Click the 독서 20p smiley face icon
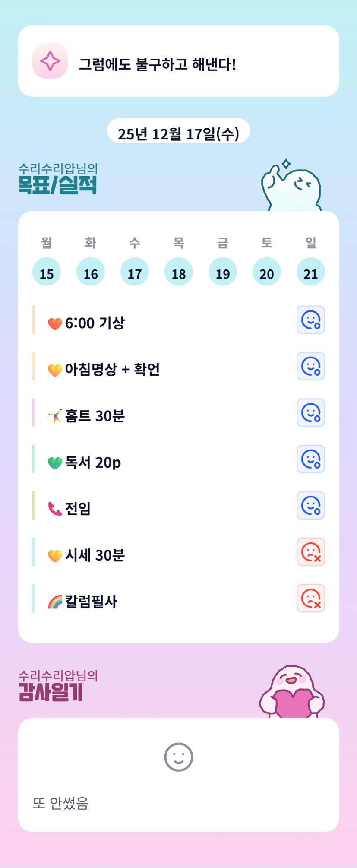The height and width of the screenshot is (868, 357). pos(310,459)
